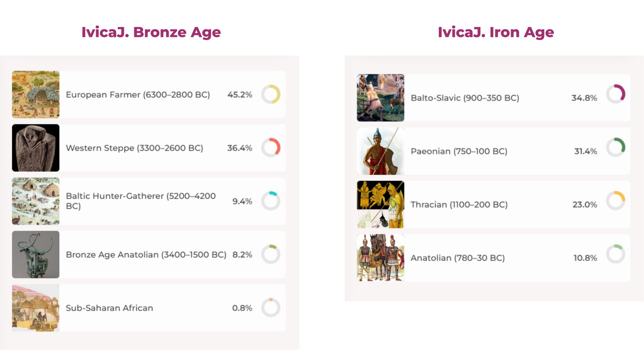Open the Balto-Slavic warrior illustration
This screenshot has width=644, height=350.
pos(380,98)
